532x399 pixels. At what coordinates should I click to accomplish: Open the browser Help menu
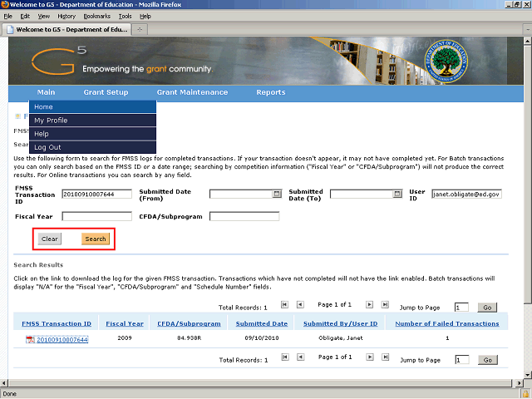pos(145,17)
